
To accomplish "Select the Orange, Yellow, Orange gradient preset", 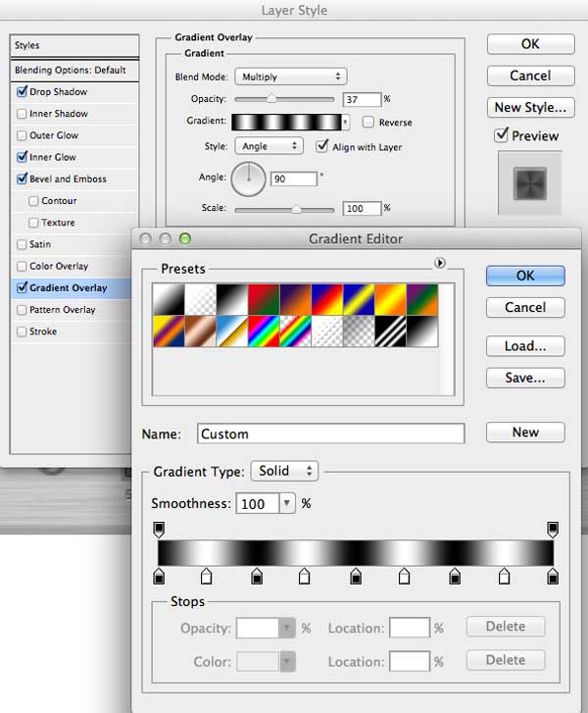I will click(391, 300).
